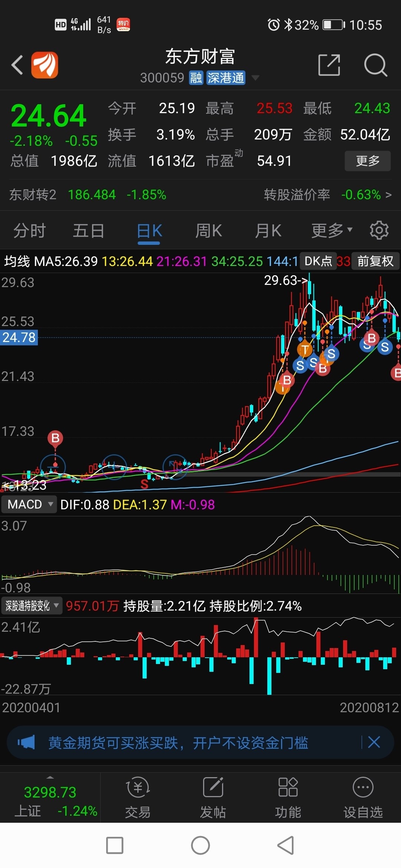The width and height of the screenshot is (401, 868).
Task: Tap Android recent apps square button
Action: coord(115,845)
